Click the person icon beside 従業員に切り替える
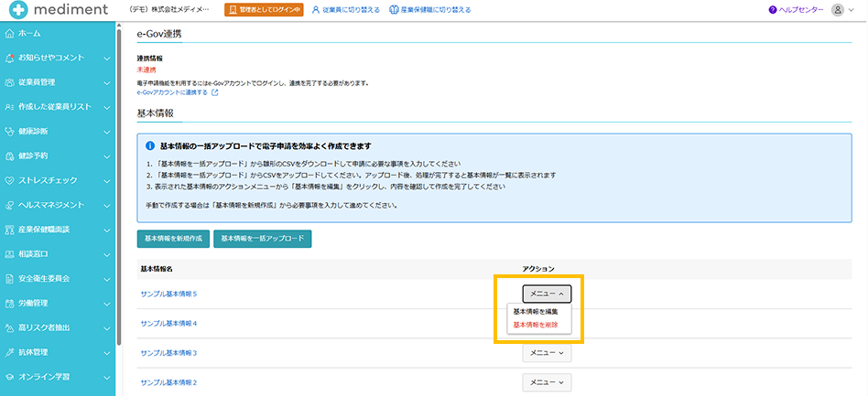Image resolution: width=868 pixels, height=396 pixels. pyautogui.click(x=316, y=10)
